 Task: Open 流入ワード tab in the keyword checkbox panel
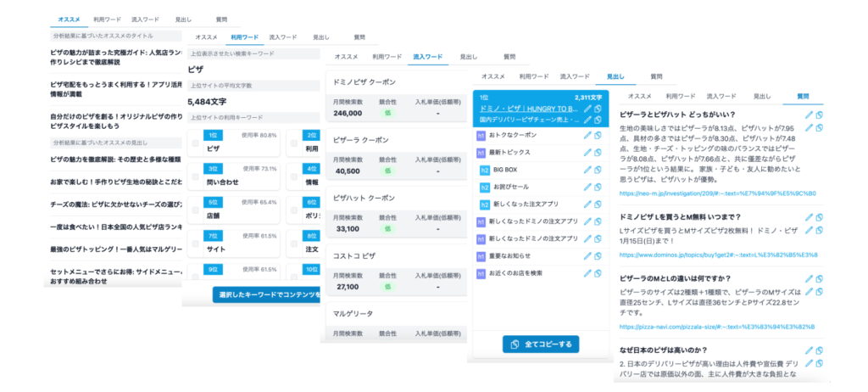coord(283,37)
